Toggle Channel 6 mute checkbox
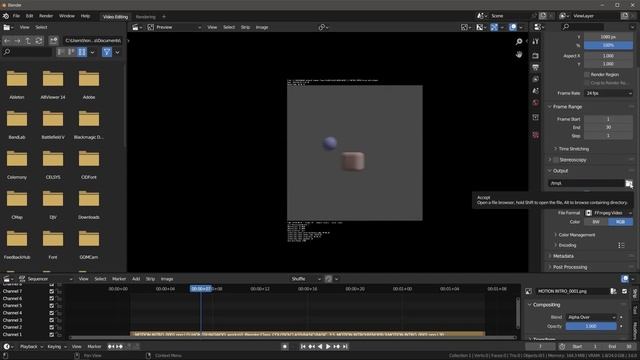The height and width of the screenshot is (360, 640). [x=51, y=298]
